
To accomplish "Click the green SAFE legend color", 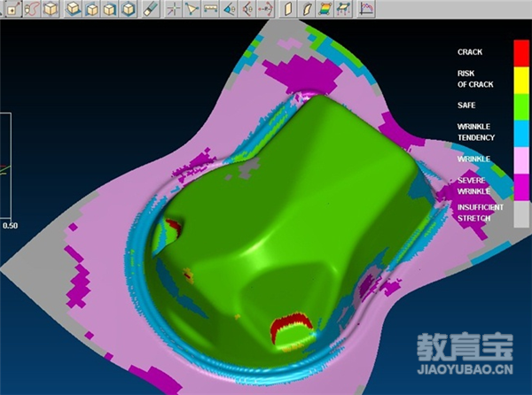I will pos(521,106).
